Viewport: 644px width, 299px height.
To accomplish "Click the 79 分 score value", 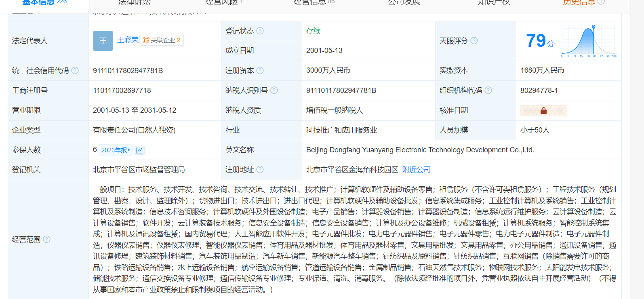I will [540, 41].
